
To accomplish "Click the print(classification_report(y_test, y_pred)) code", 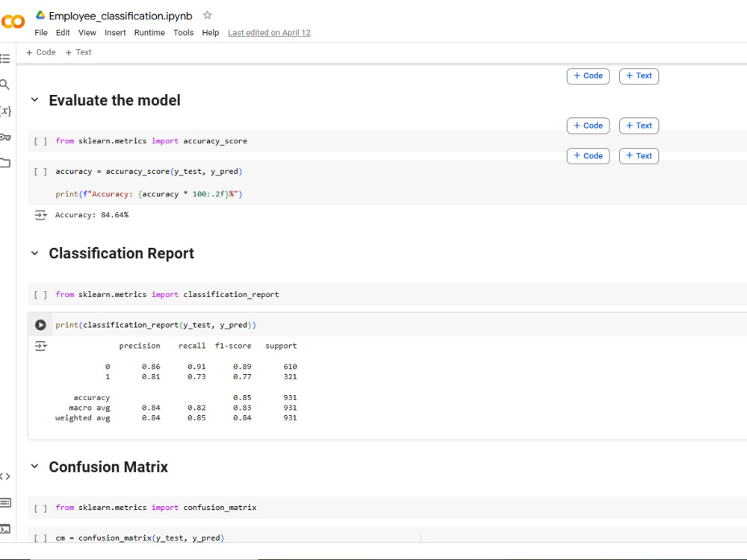I will [x=156, y=325].
